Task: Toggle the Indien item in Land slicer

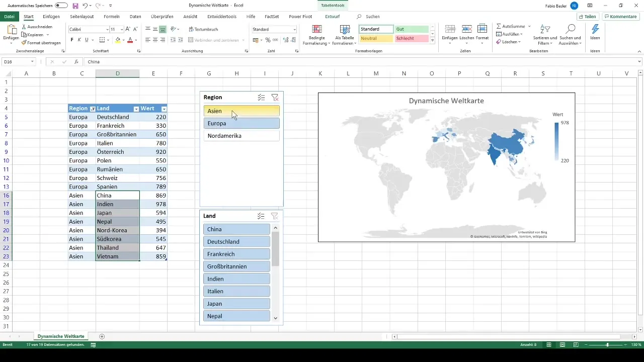Action: click(x=237, y=279)
